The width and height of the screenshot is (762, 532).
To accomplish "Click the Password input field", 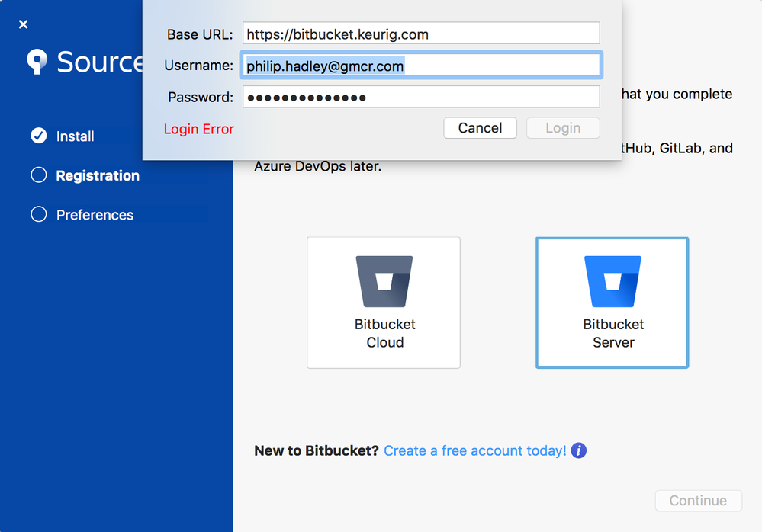I will (421, 97).
